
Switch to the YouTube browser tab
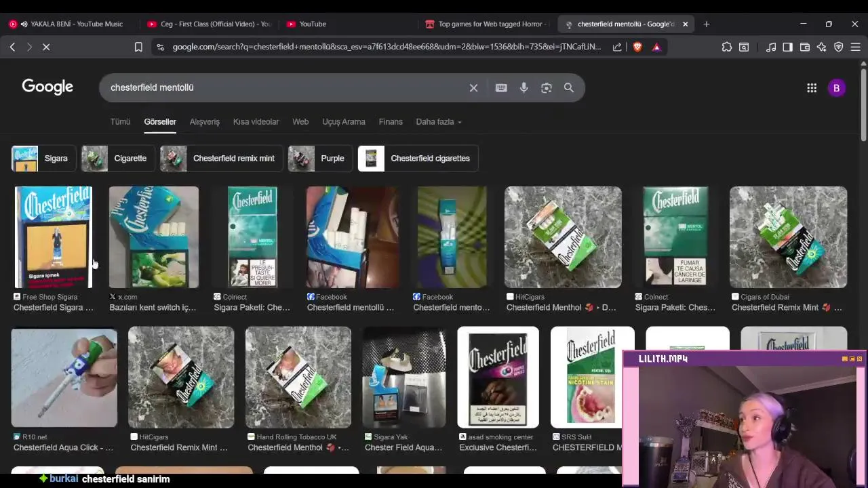pos(347,24)
